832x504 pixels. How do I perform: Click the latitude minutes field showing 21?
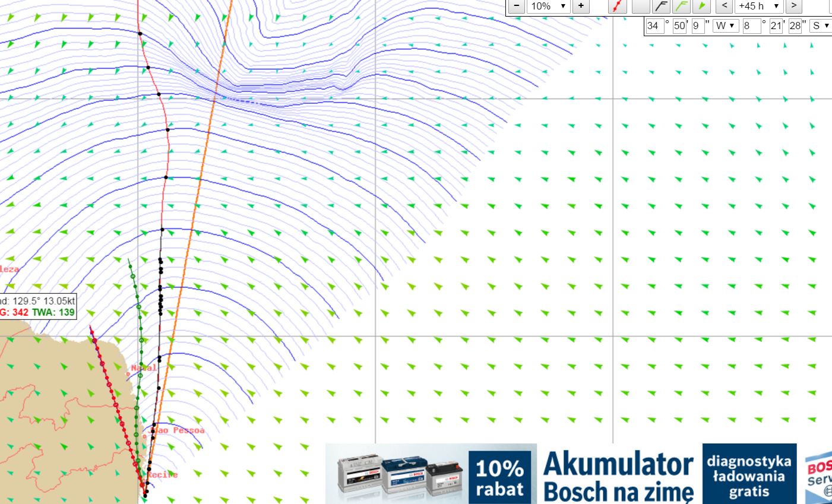776,26
